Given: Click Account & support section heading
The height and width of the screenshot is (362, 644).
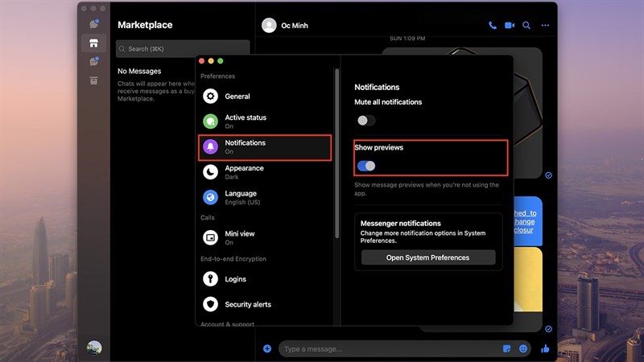Looking at the screenshot, I should [x=227, y=324].
